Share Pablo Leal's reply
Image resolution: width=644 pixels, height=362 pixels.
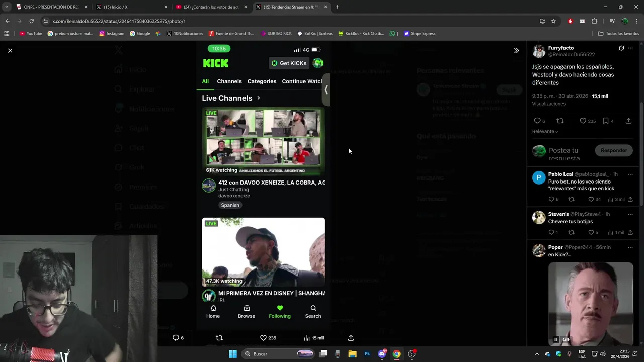[x=630, y=199]
